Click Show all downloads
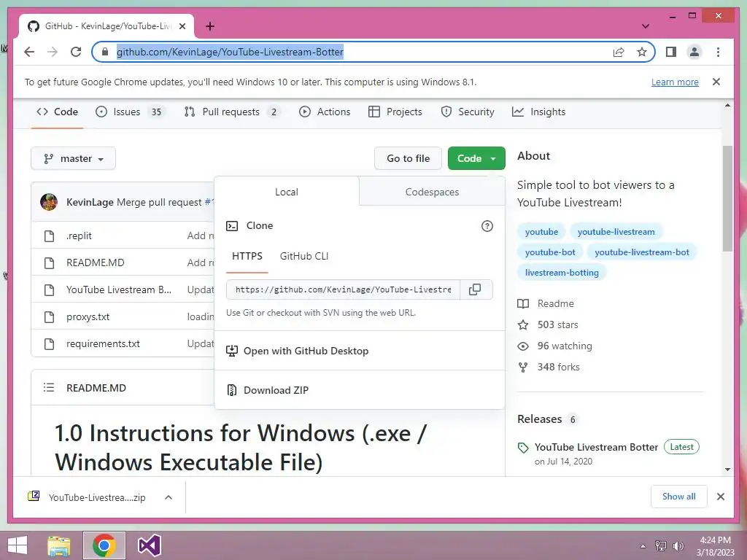 coord(679,497)
